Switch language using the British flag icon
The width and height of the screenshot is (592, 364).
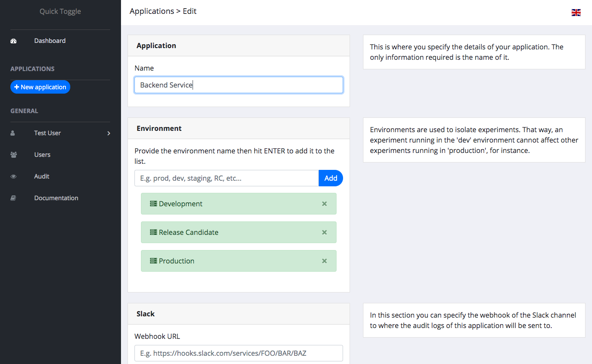pos(576,12)
